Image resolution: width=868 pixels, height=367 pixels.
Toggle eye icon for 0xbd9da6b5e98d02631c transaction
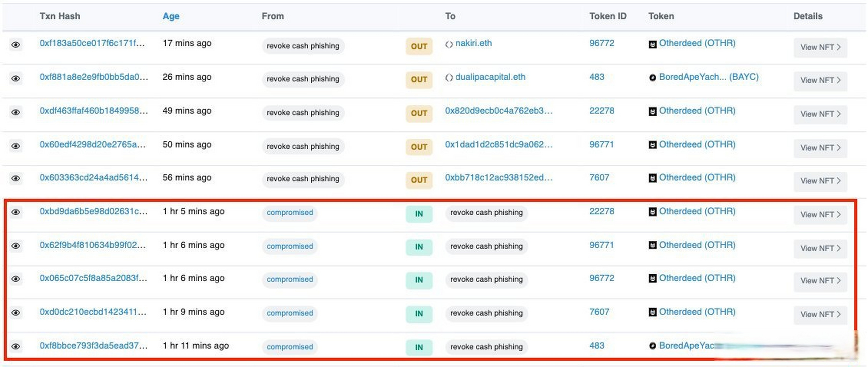click(x=15, y=212)
